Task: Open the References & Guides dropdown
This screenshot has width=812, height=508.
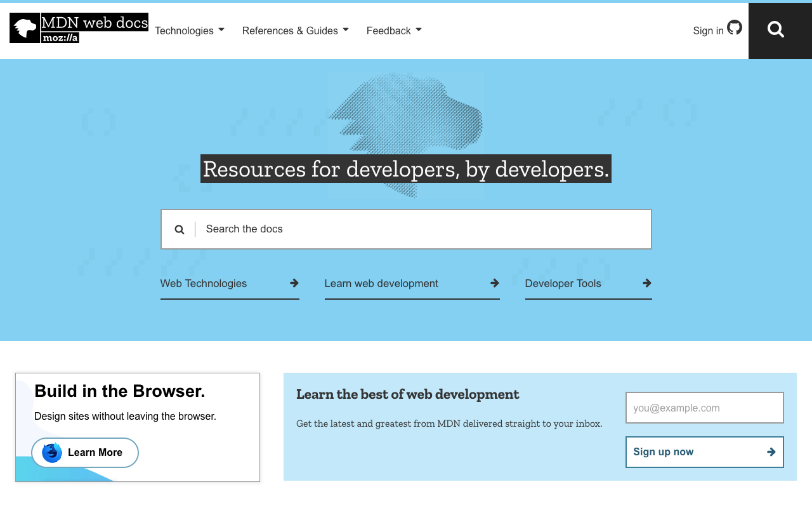Action: 295,30
